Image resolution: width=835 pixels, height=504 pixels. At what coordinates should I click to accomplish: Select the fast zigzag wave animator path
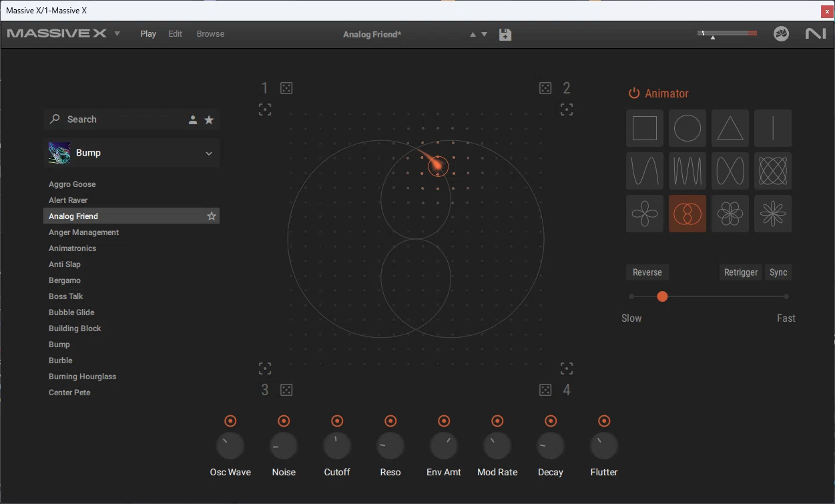687,171
